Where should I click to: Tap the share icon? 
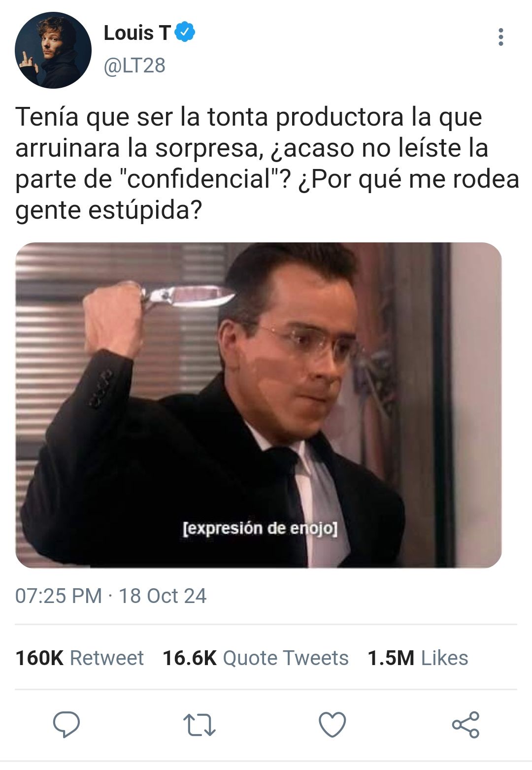pos(465,725)
